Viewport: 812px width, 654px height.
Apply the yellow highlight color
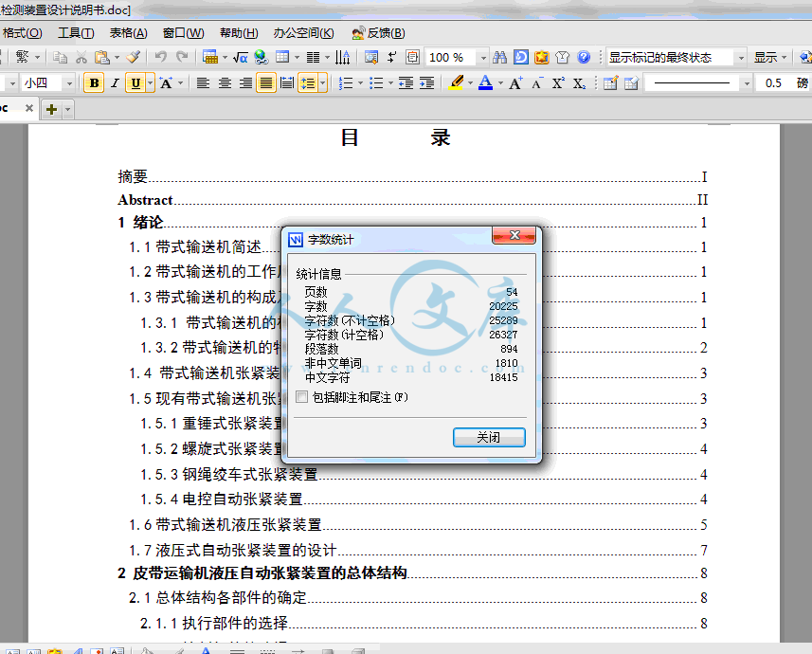[457, 82]
